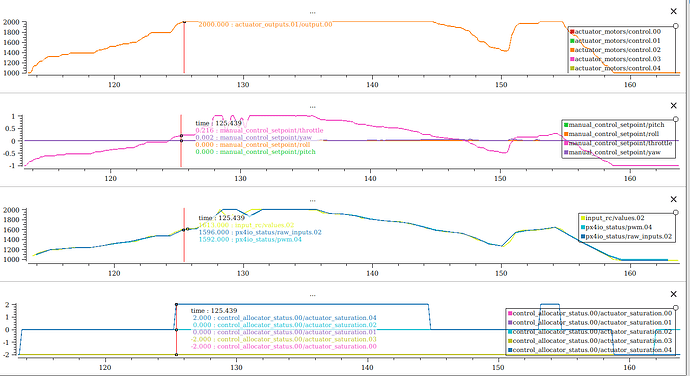Image resolution: width=690 pixels, height=376 pixels.
Task: Click the '0.000 : manual_control_setpoint/roll' tracker value
Action: click(253, 144)
